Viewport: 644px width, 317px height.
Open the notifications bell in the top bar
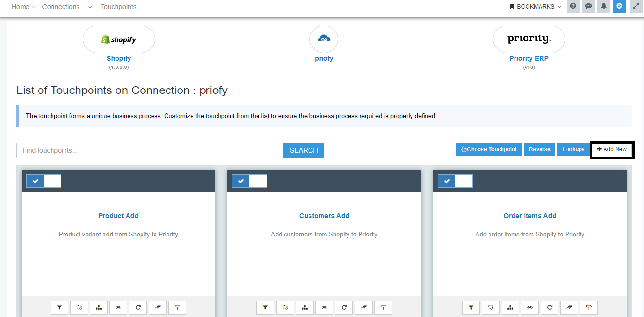coord(604,6)
